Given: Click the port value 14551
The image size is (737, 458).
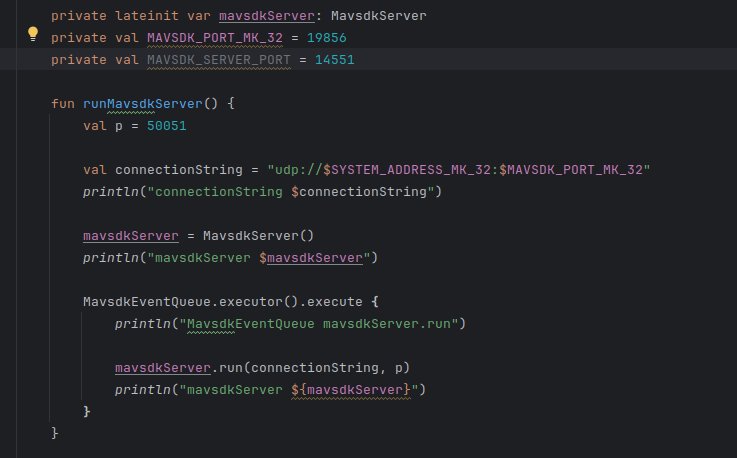Looking at the screenshot, I should pyautogui.click(x=335, y=60).
